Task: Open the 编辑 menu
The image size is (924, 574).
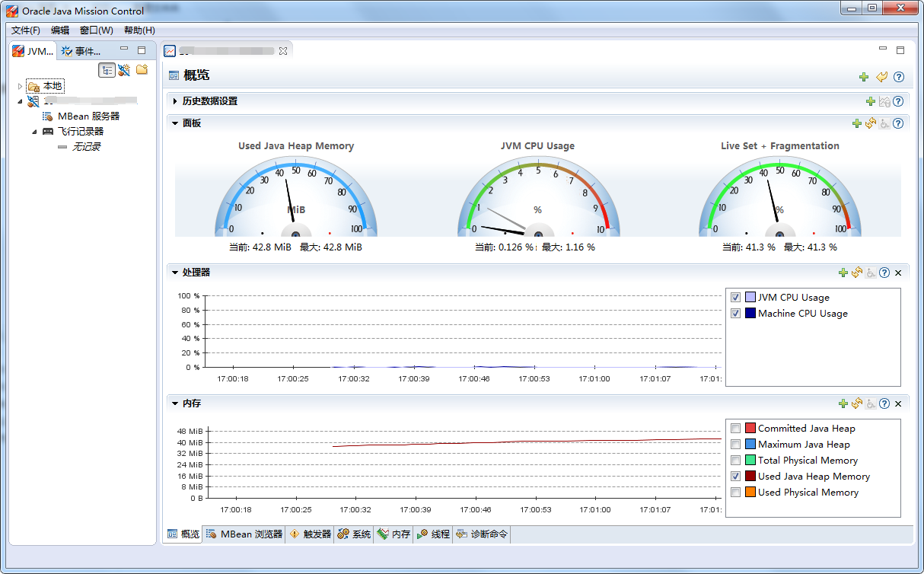Action: pos(60,30)
